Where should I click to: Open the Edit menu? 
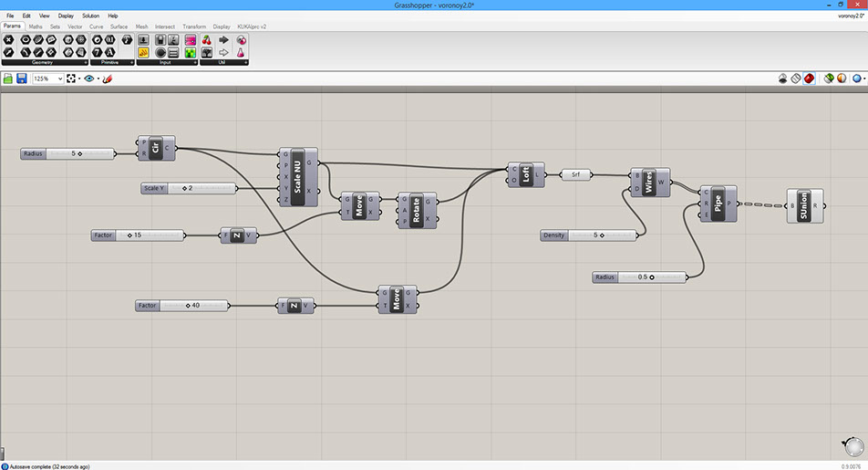26,16
